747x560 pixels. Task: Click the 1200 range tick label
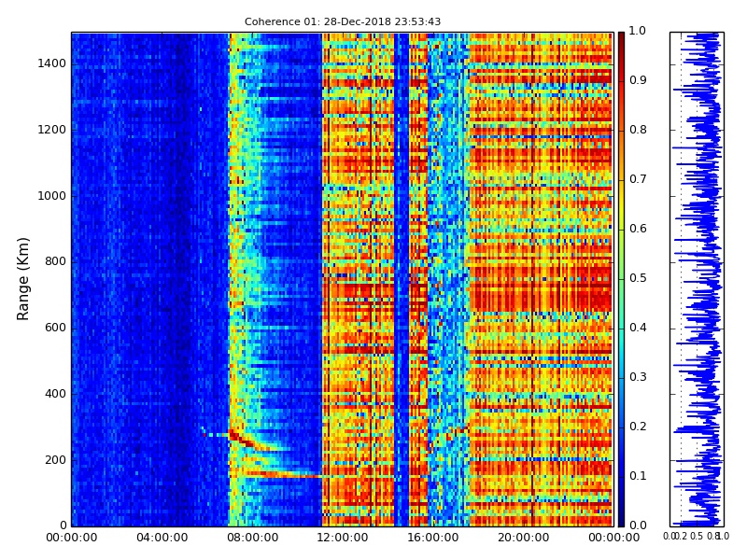coord(52,130)
